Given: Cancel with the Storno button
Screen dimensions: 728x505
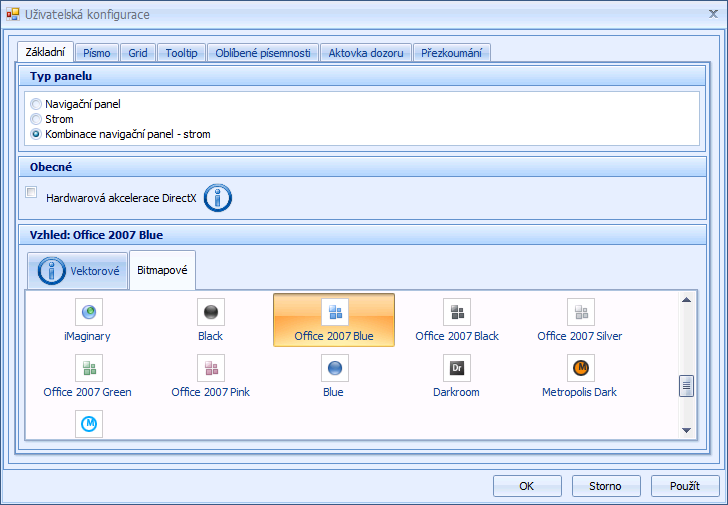Looking at the screenshot, I should click(x=606, y=486).
